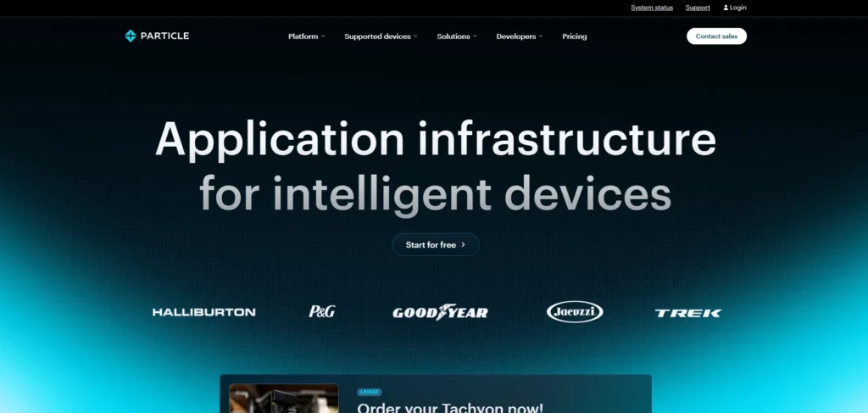Click the user icon beside Login
The image size is (868, 413).
[x=726, y=8]
